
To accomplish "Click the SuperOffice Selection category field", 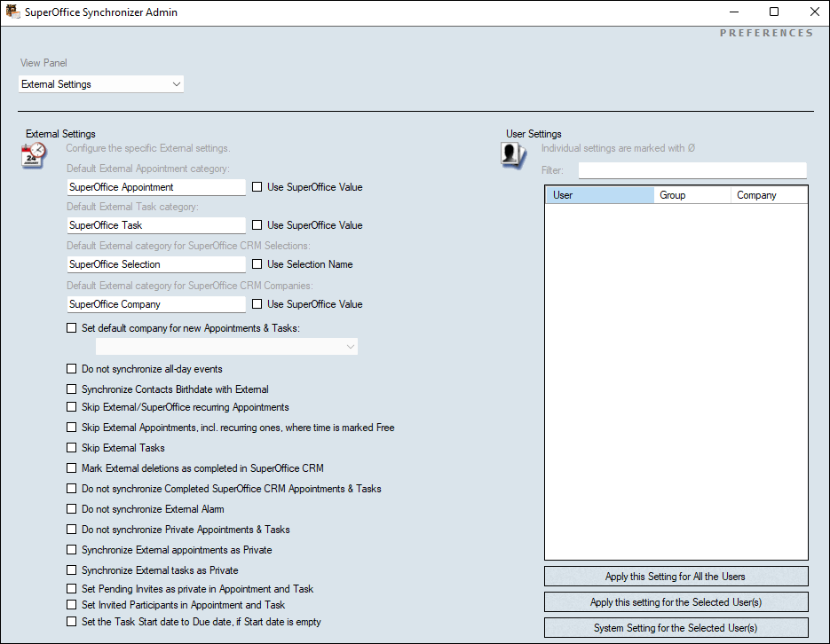I will click(x=156, y=264).
